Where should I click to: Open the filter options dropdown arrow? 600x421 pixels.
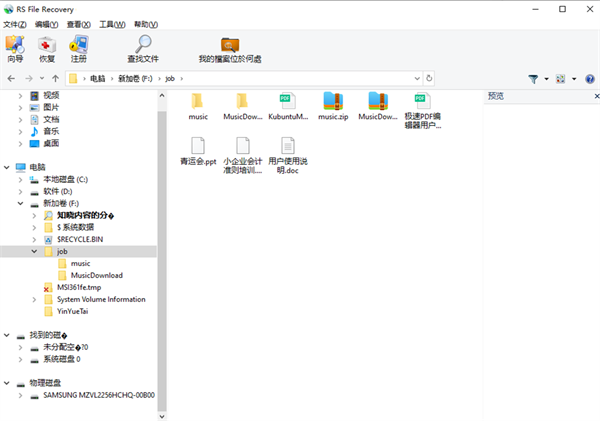546,79
